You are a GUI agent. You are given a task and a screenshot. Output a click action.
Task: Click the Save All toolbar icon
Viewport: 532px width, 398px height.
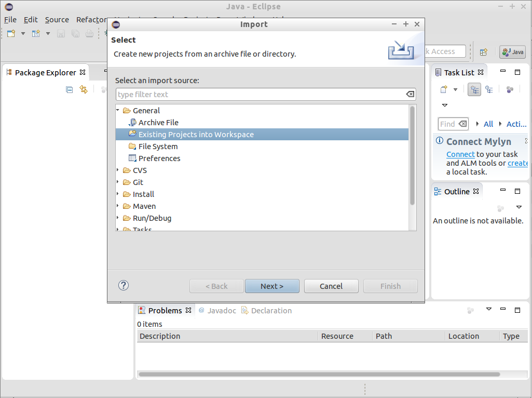75,33
